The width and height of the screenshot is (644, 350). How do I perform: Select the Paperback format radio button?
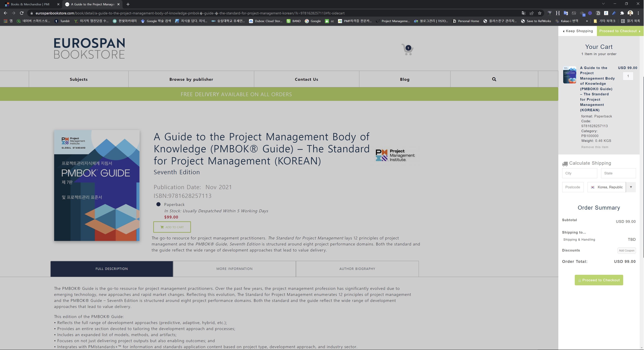pyautogui.click(x=158, y=204)
